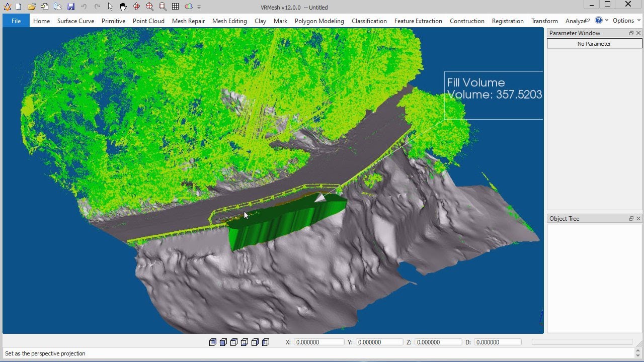Click the status message scroll down arrow
The height and width of the screenshot is (362, 644).
click(638, 356)
